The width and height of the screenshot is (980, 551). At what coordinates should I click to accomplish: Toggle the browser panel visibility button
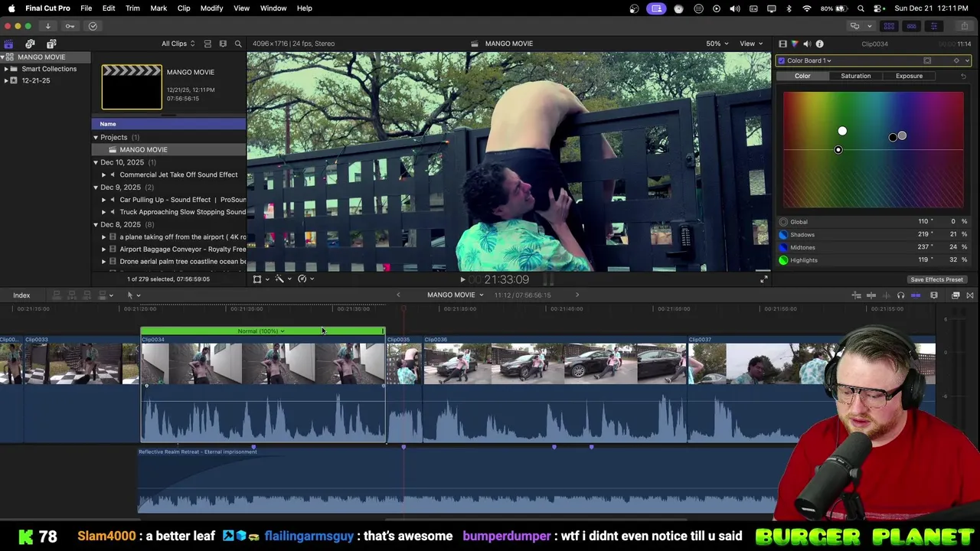click(889, 26)
